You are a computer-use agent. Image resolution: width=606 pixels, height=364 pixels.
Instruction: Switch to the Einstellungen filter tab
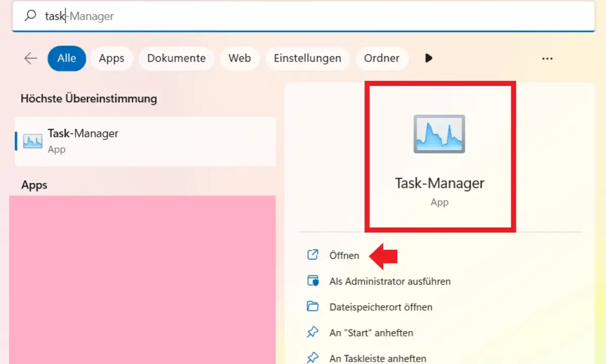coord(307,58)
